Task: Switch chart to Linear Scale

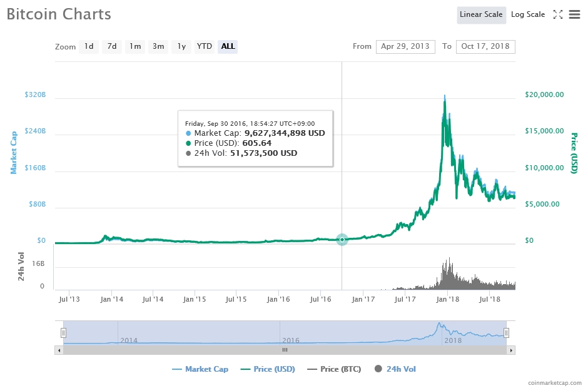Action: click(481, 14)
